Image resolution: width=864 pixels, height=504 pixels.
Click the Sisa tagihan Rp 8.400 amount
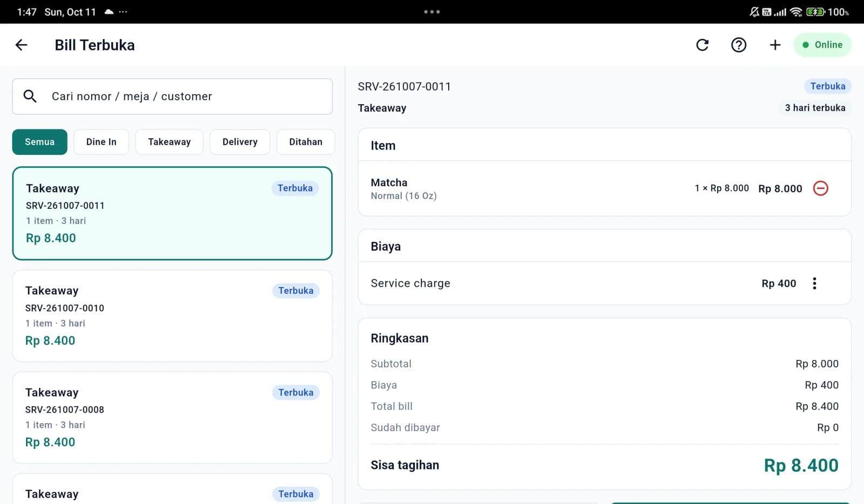click(x=801, y=465)
